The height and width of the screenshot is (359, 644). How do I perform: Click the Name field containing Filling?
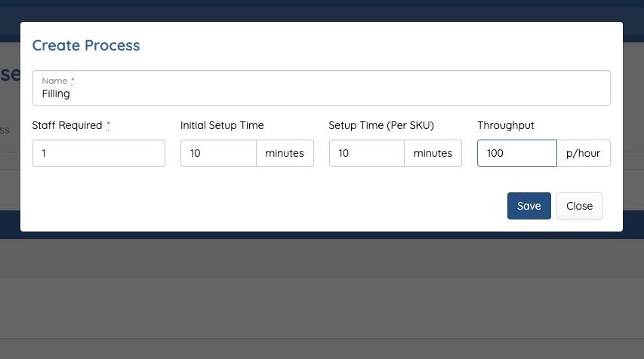pyautogui.click(x=321, y=94)
